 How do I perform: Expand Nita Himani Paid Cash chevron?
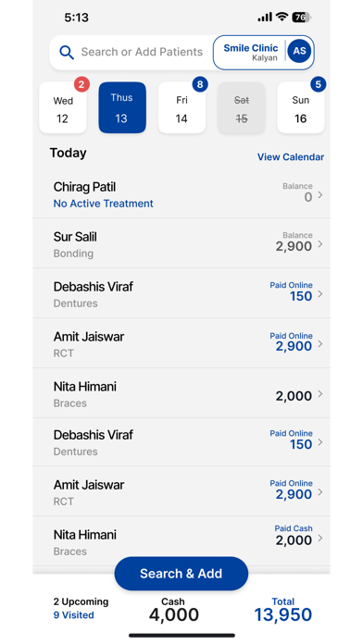click(x=320, y=538)
